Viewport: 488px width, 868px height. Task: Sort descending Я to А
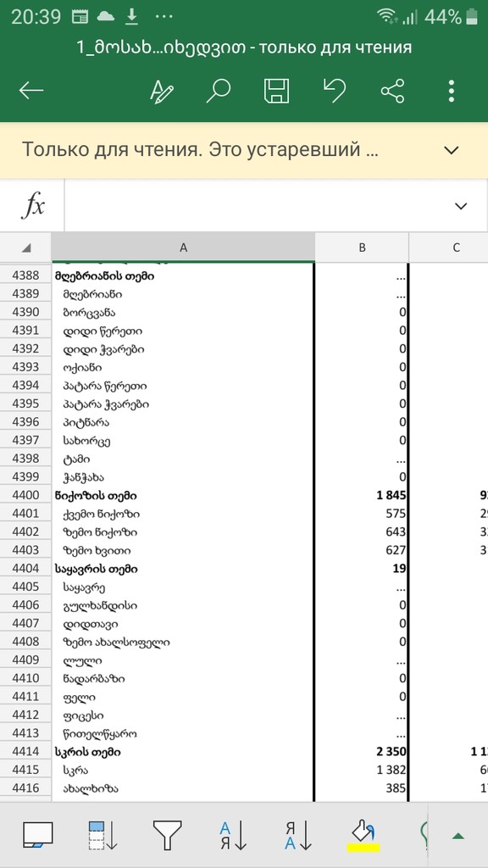[x=298, y=835]
